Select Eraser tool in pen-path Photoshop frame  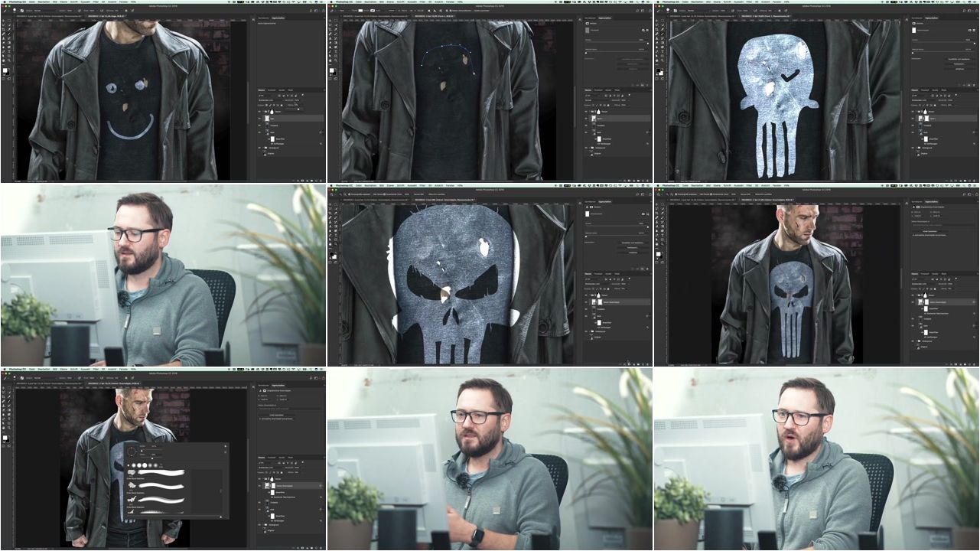point(330,43)
